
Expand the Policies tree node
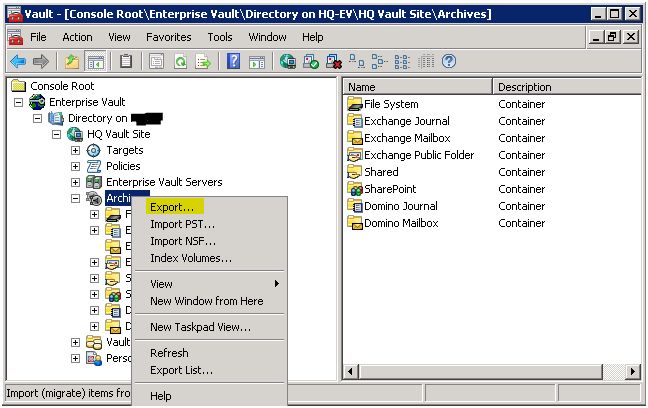coord(75,167)
